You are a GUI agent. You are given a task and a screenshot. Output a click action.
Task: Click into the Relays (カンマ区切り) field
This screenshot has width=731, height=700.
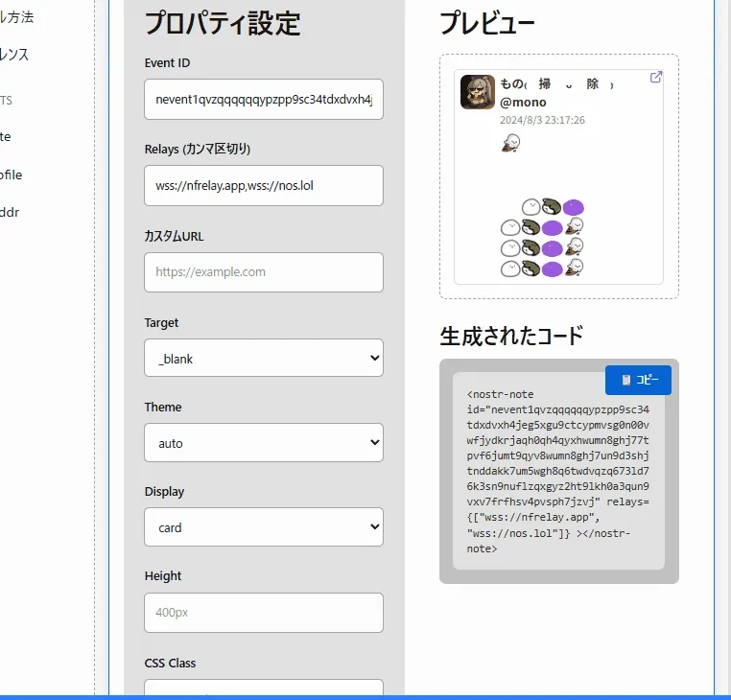(x=264, y=185)
